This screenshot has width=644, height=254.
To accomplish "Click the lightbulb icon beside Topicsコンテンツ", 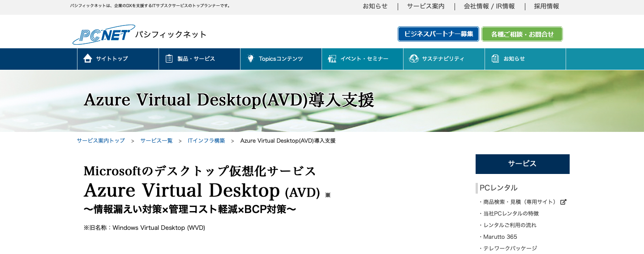I will pyautogui.click(x=250, y=59).
